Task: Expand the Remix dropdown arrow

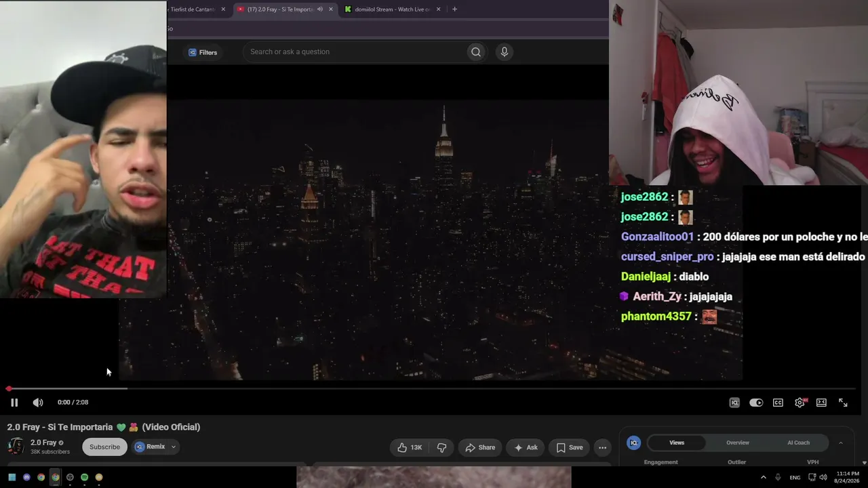Action: (x=174, y=447)
